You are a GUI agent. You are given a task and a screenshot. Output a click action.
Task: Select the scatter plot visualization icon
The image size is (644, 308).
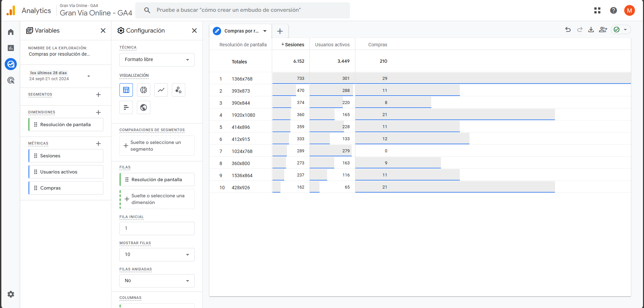[x=179, y=90]
